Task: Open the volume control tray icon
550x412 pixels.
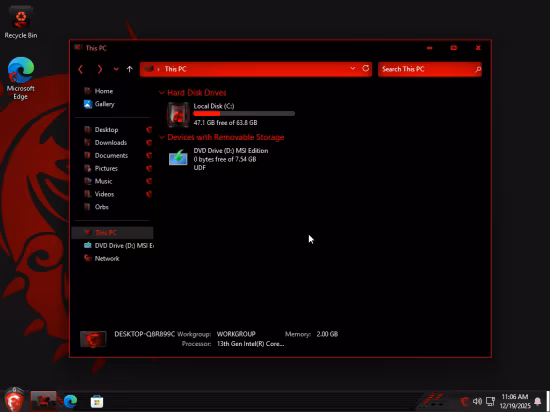Action: (x=477, y=401)
